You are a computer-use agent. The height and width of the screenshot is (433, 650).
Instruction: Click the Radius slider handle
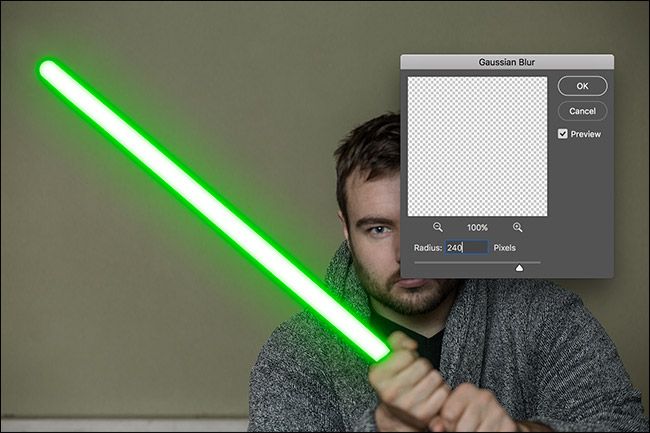click(x=519, y=268)
